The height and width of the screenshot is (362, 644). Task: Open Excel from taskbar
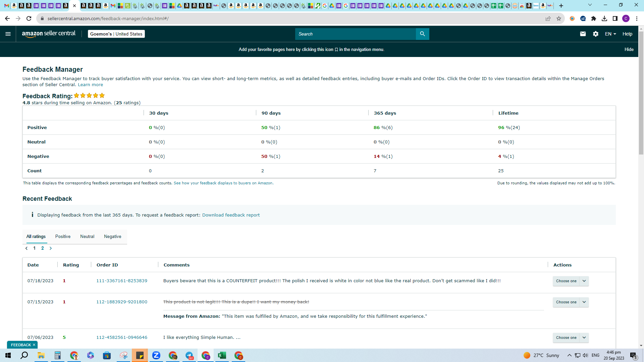coord(222,355)
